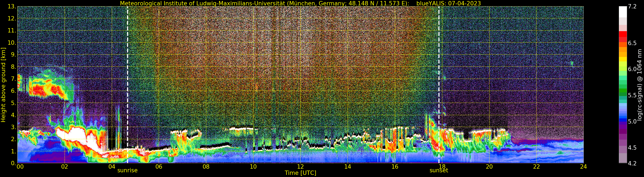
Task: Click the '4.' height tick label
Action: point(14,115)
